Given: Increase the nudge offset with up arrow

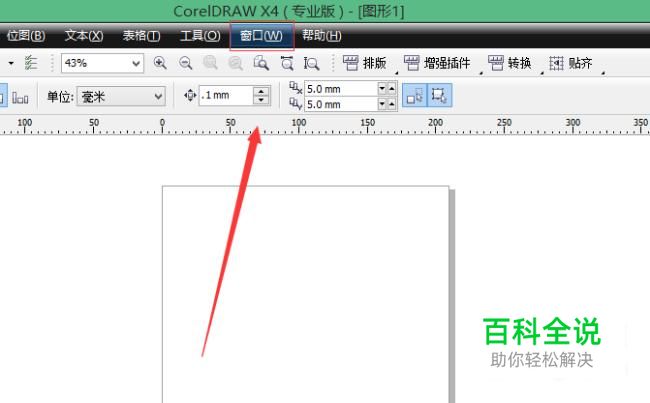Looking at the screenshot, I should (261, 91).
